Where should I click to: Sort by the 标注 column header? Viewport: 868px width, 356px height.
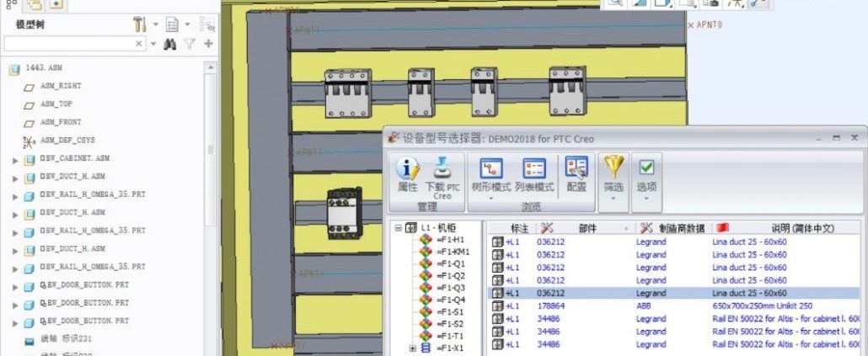click(x=512, y=228)
